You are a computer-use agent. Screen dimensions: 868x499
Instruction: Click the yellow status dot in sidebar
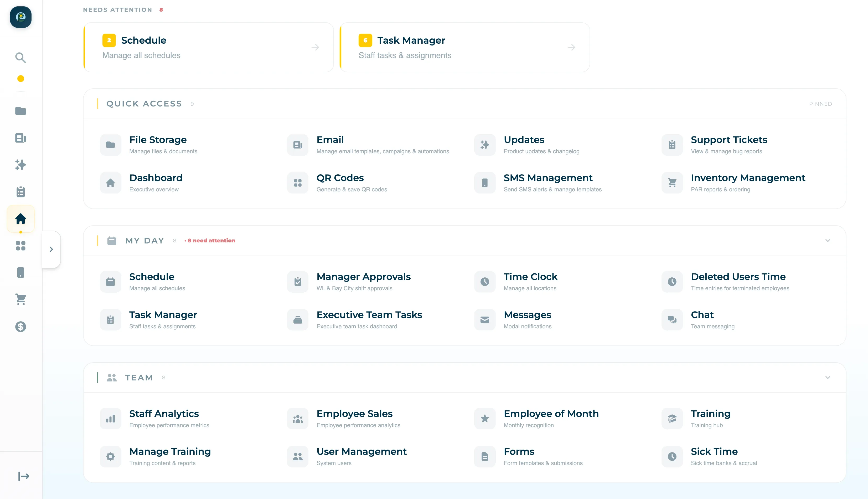point(20,79)
